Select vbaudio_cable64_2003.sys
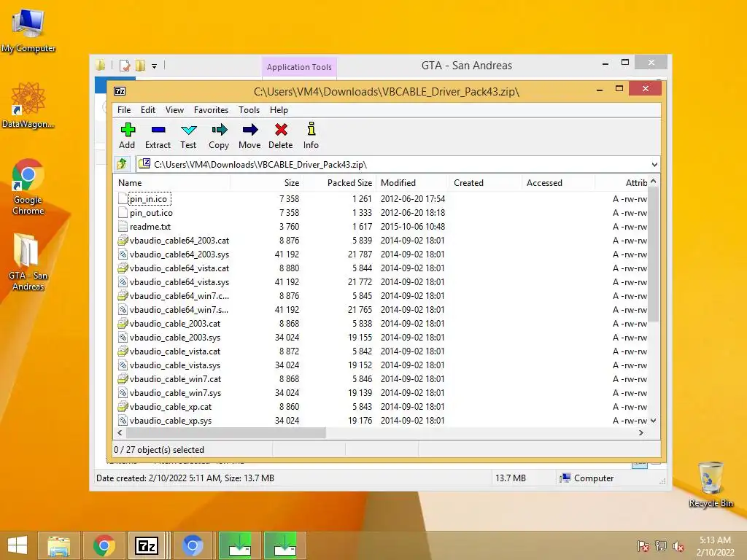 pyautogui.click(x=179, y=254)
